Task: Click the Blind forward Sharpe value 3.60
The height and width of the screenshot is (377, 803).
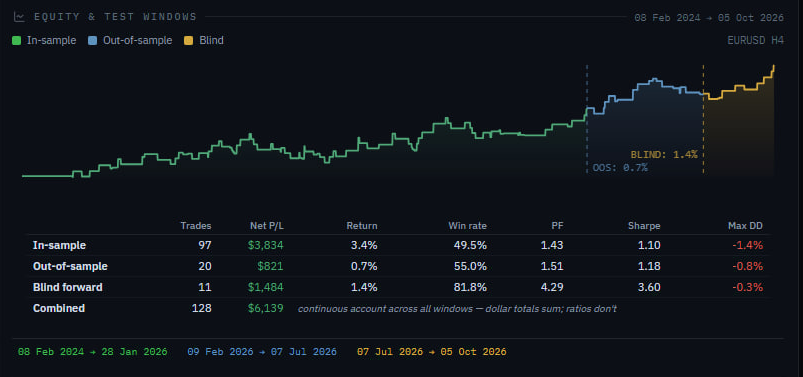Action: click(649, 287)
